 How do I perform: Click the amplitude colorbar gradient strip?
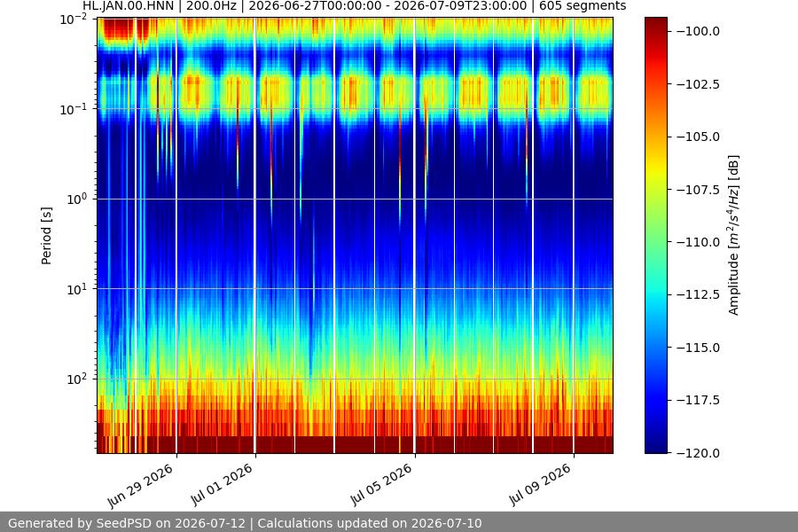655,235
